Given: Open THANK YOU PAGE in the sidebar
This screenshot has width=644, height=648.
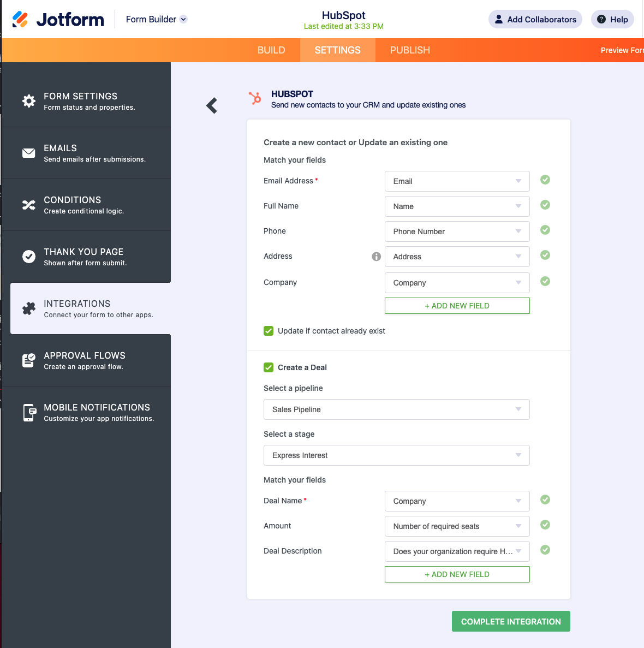Looking at the screenshot, I should pos(86,257).
